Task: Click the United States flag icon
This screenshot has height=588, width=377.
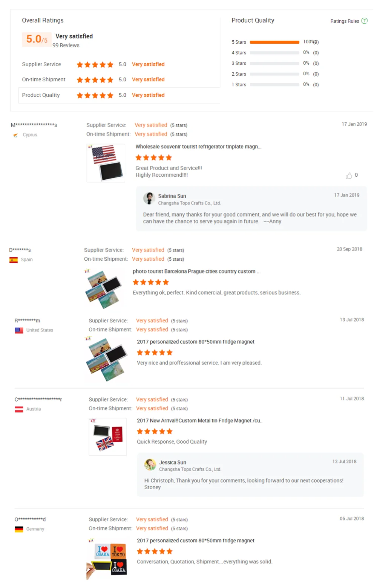Action: coord(19,330)
